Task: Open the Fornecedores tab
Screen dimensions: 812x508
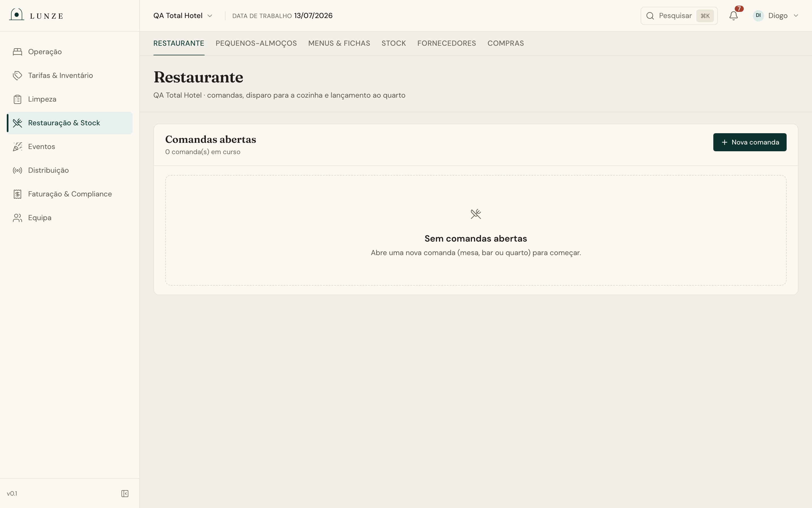Action: (x=446, y=43)
